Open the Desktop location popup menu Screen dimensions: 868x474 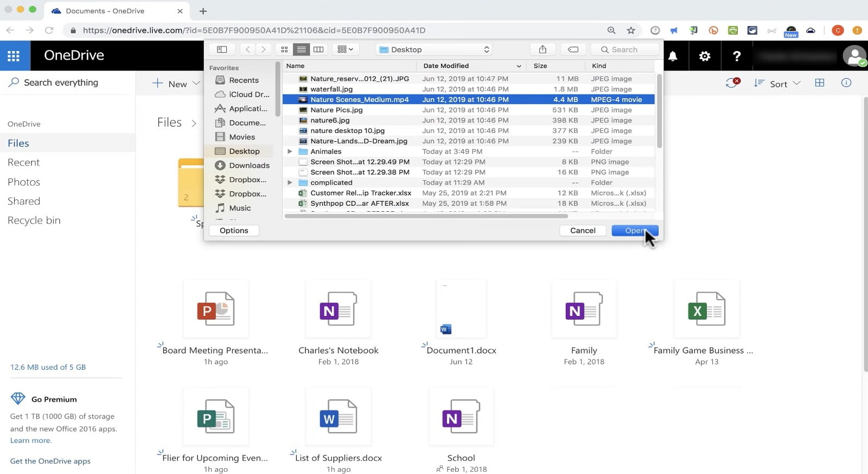(x=434, y=49)
